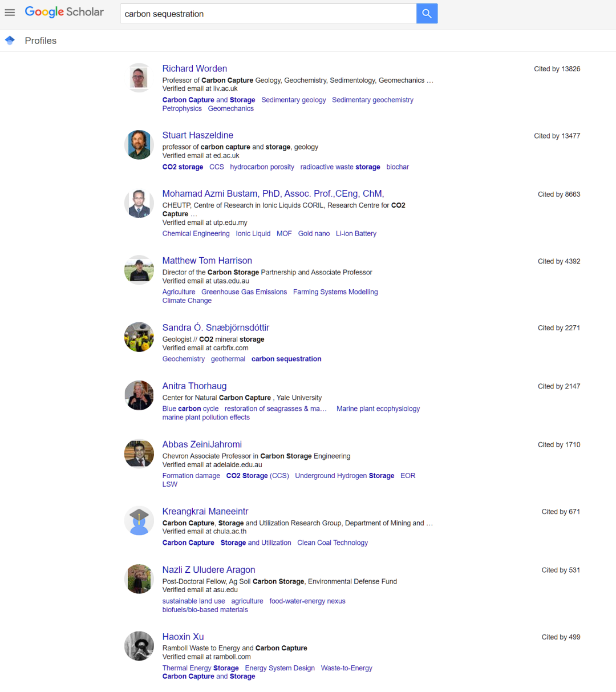This screenshot has height=692, width=616.
Task: Open Haoxin Xu's profile picture
Action: (139, 646)
